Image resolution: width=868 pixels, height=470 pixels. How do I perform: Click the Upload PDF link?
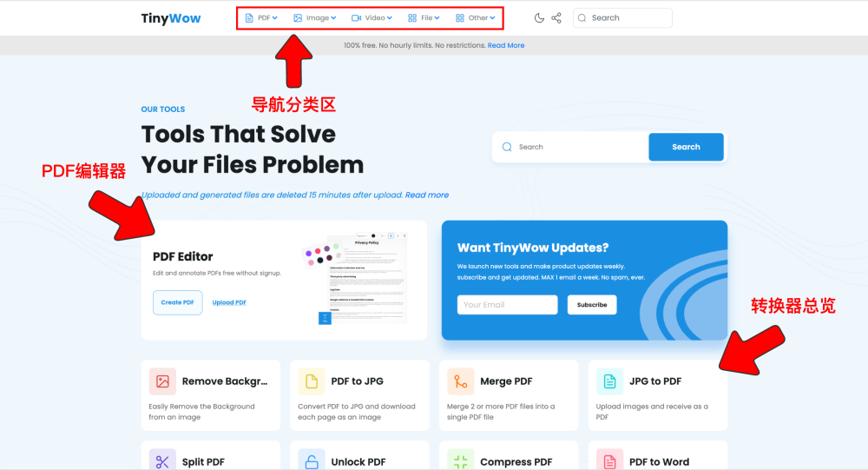(x=229, y=302)
